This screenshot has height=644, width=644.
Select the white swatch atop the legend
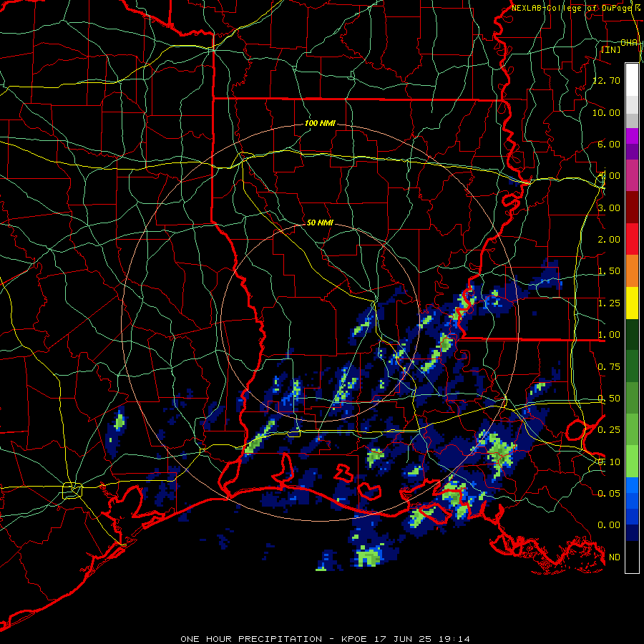click(632, 79)
